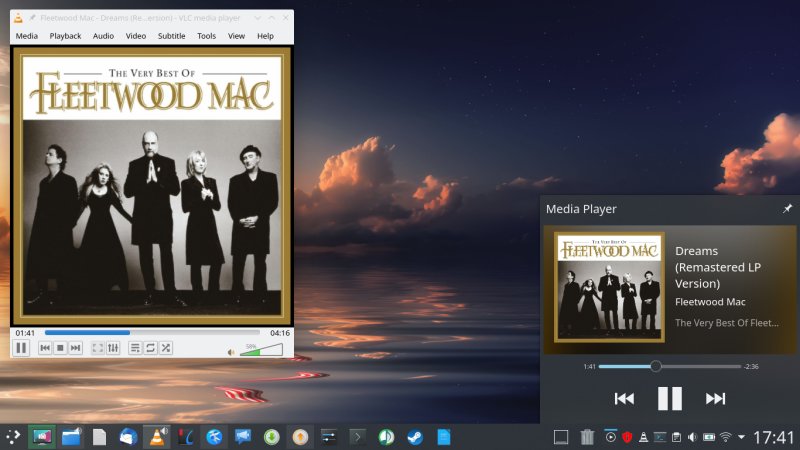The width and height of the screenshot is (800, 450).
Task: Open the Subtitle menu
Action: [171, 36]
